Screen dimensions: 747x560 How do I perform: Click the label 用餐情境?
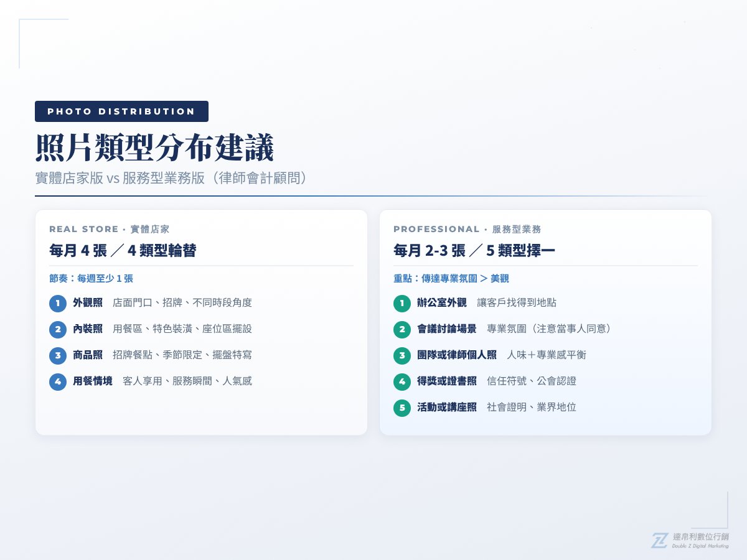point(93,381)
